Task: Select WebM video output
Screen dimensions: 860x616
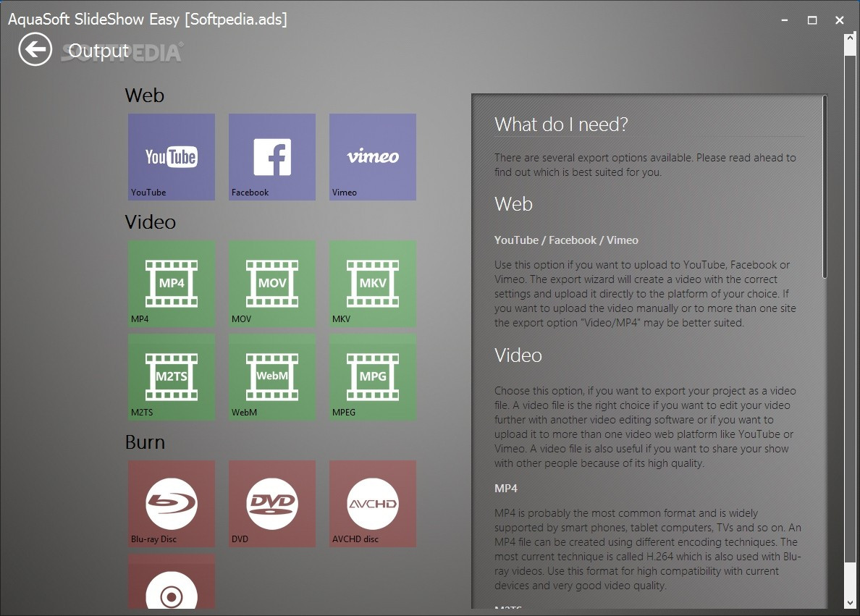Action: [x=272, y=377]
